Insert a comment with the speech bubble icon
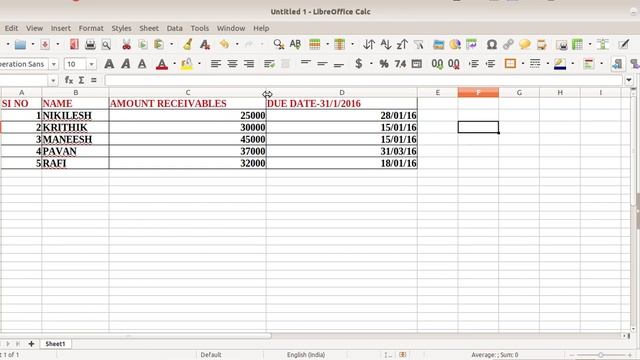The height and width of the screenshot is (360, 640). point(525,44)
